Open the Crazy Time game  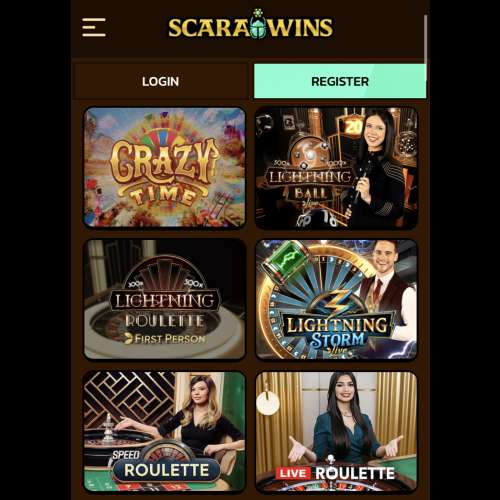[164, 167]
